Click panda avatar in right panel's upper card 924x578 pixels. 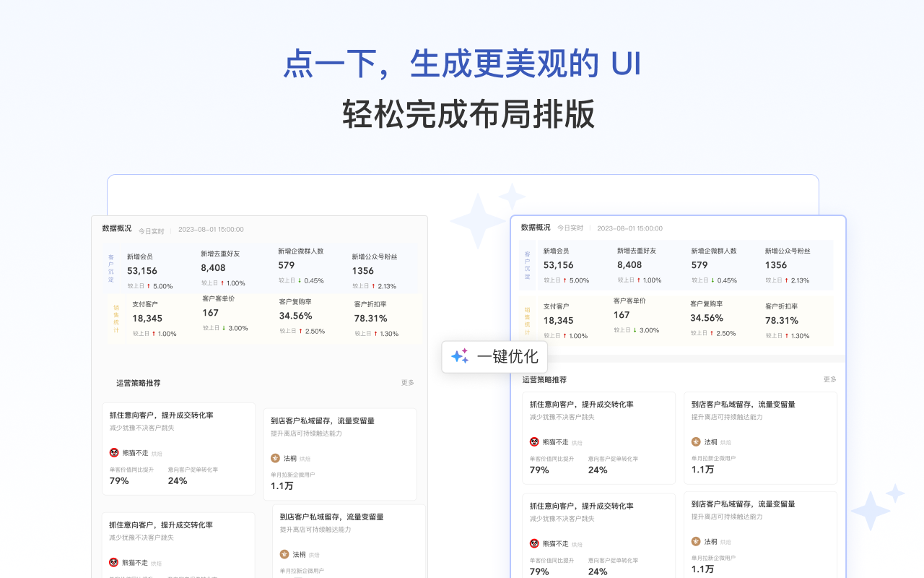tap(534, 441)
